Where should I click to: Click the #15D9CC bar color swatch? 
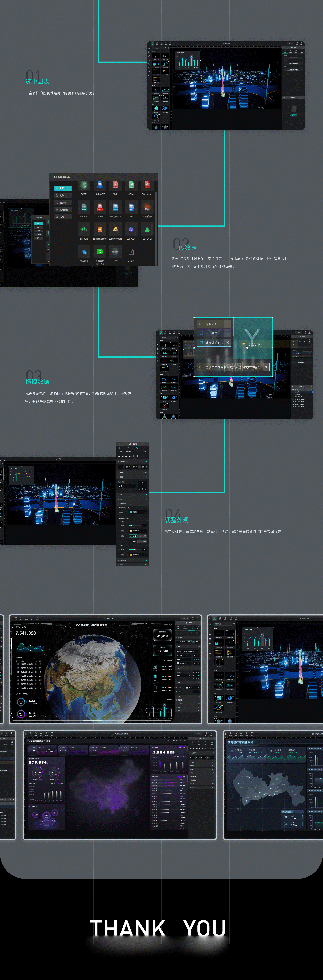(131, 512)
